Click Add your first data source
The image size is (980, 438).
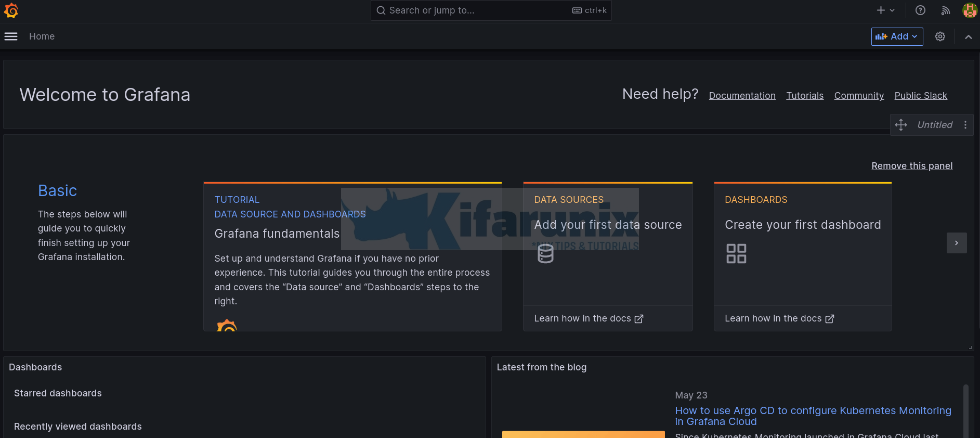(x=608, y=225)
